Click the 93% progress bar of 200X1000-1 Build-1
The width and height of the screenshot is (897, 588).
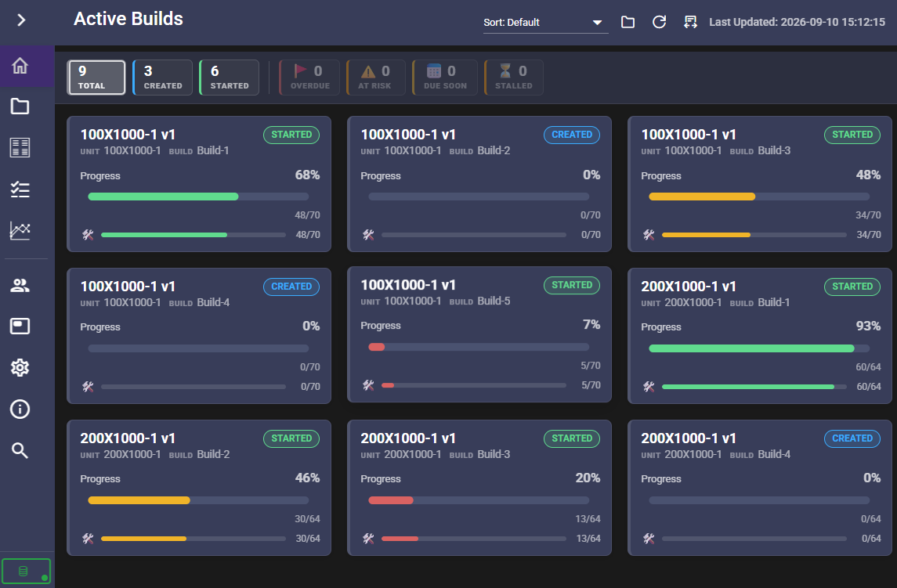point(759,348)
